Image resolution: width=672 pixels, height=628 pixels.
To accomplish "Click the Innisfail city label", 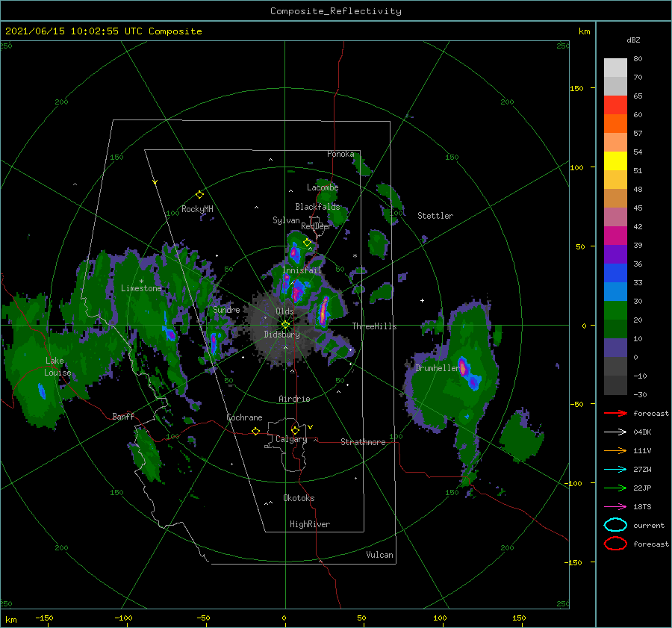I will 302,270.
